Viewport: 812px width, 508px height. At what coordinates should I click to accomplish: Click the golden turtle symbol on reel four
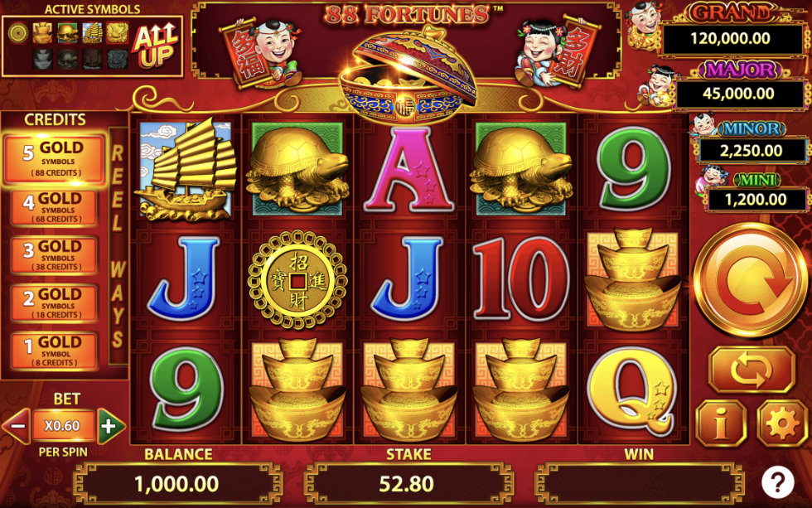point(521,170)
